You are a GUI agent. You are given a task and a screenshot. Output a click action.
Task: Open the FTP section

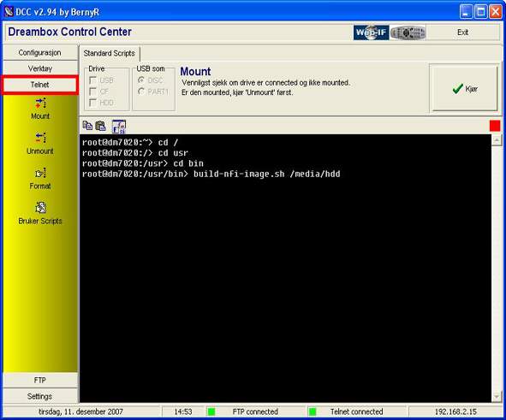click(40, 381)
